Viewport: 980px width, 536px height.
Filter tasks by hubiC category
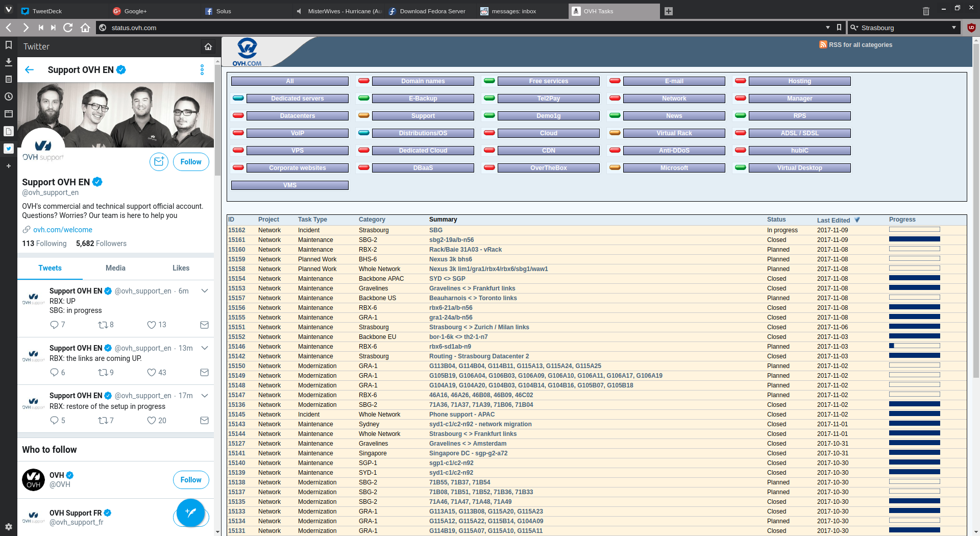800,151
